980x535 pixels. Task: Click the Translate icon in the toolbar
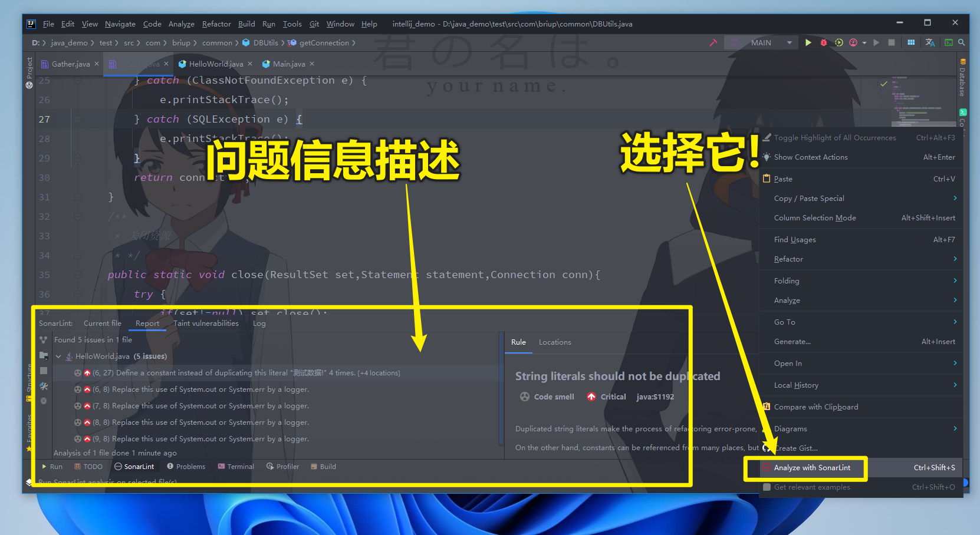[930, 42]
